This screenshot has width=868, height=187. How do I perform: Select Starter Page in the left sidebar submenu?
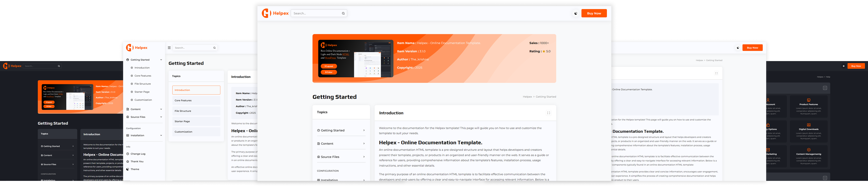(x=142, y=92)
